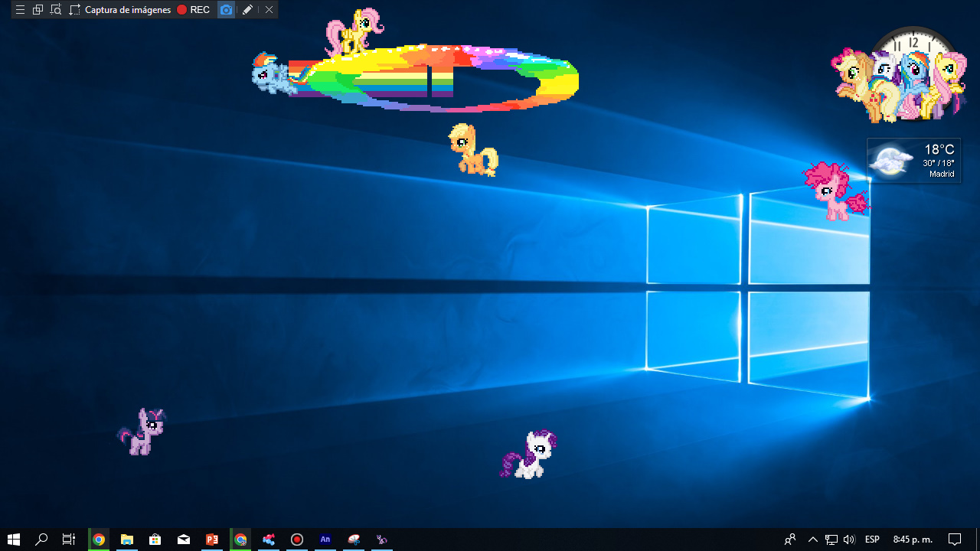980x551 pixels.
Task: Click the Twilight Sparkle desktop pony
Action: coord(142,432)
